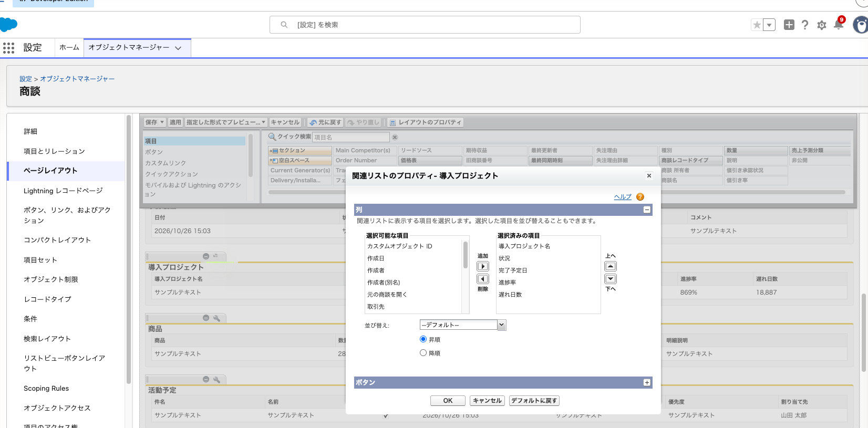Move selected field up with 上へ arrow
This screenshot has height=428, width=868.
pos(611,266)
